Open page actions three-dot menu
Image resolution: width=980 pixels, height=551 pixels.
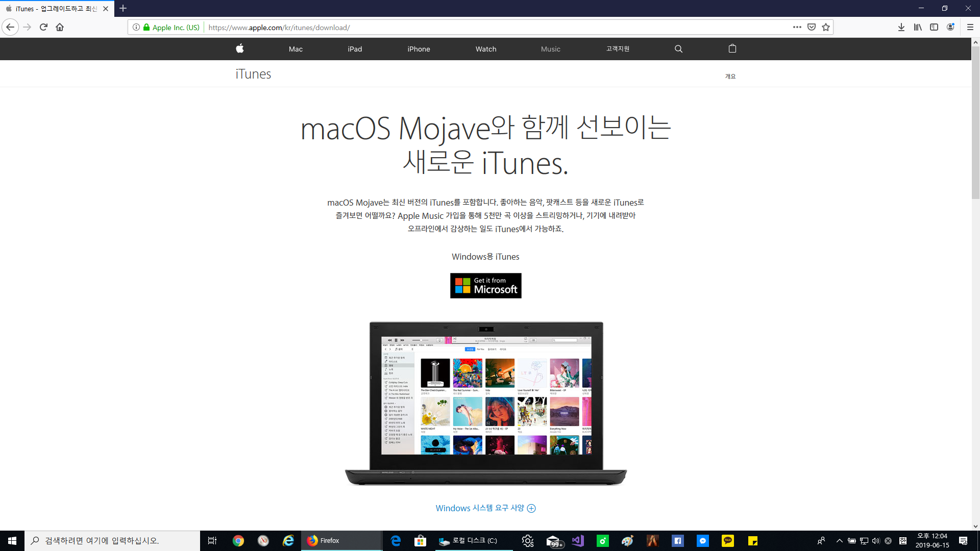[797, 27]
